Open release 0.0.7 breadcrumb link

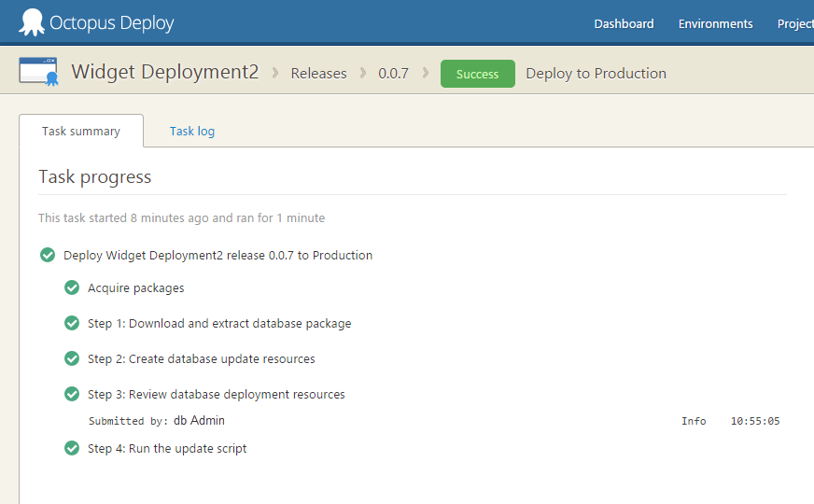pyautogui.click(x=393, y=74)
